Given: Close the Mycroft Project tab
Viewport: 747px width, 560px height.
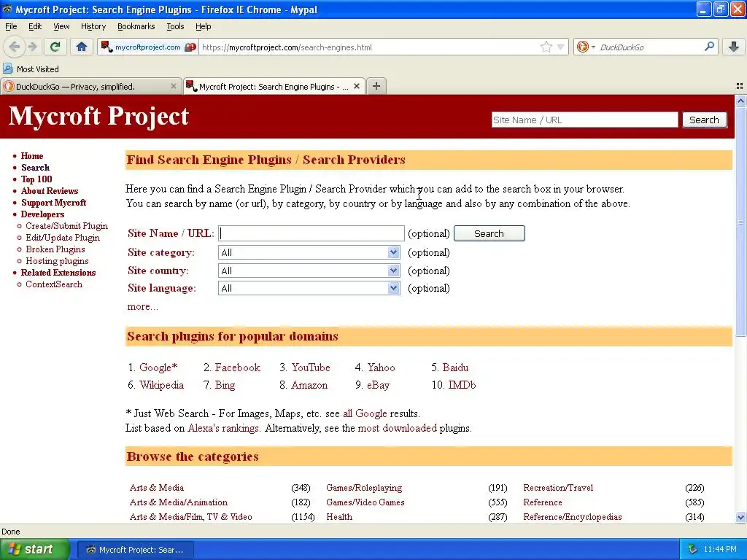Looking at the screenshot, I should point(356,86).
